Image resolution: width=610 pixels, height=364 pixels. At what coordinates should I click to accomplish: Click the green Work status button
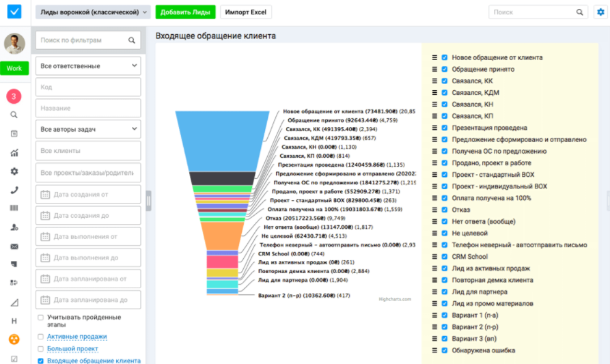[14, 68]
